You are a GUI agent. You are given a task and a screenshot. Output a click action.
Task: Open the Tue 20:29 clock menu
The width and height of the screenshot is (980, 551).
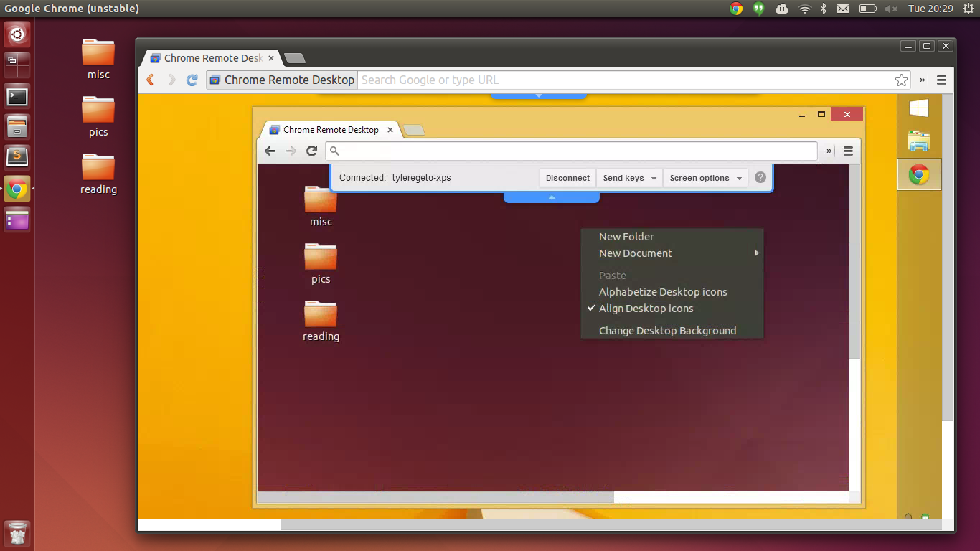[x=930, y=9]
